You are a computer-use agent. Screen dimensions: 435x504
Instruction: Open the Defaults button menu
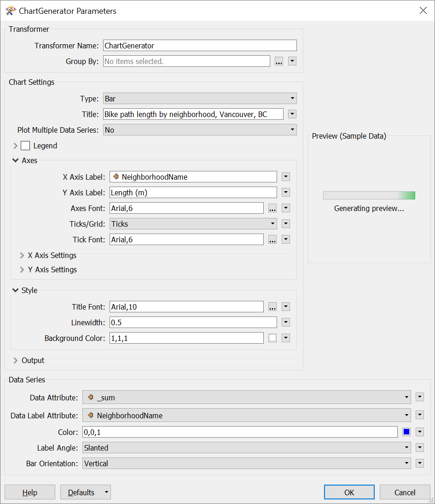click(x=106, y=492)
